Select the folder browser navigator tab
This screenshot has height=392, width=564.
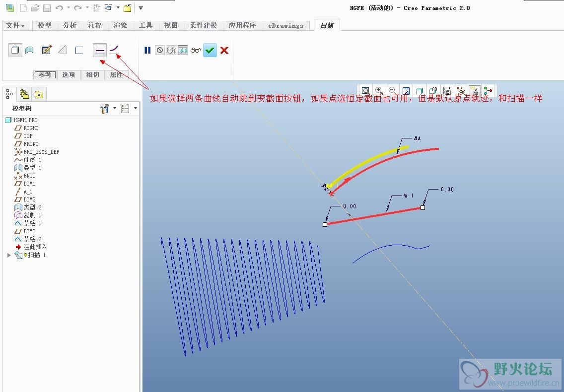[24, 94]
